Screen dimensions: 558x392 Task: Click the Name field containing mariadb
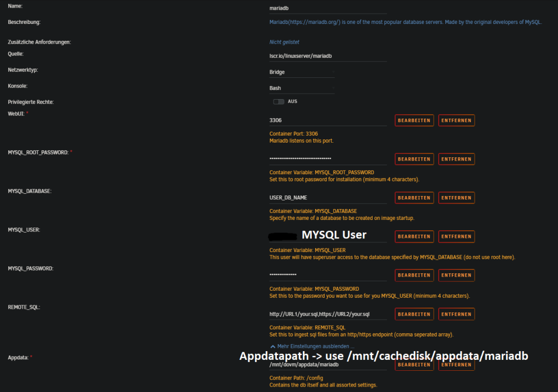(327, 8)
